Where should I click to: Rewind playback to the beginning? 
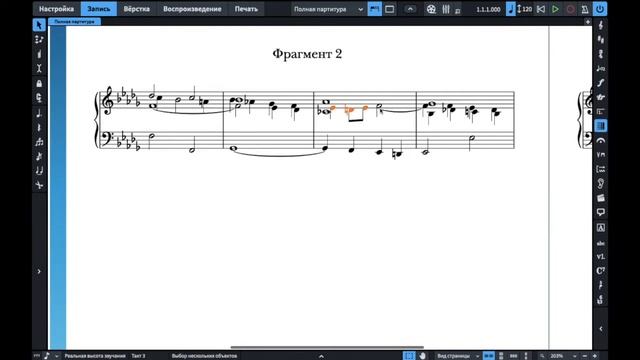pyautogui.click(x=541, y=9)
